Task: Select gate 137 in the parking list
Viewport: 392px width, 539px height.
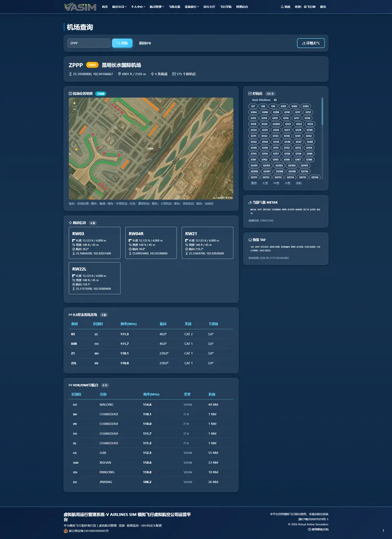Action: pos(253,106)
